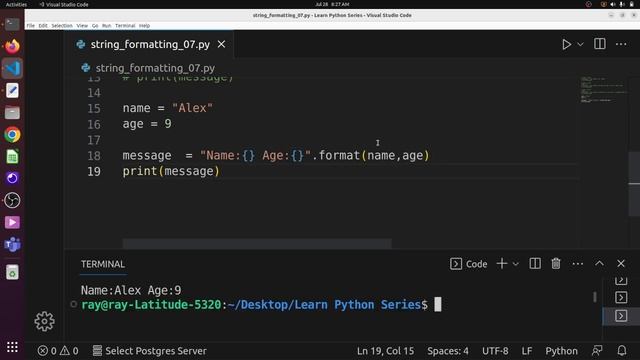Click line number 18 in the gutter
640x360 pixels.
[x=94, y=156]
